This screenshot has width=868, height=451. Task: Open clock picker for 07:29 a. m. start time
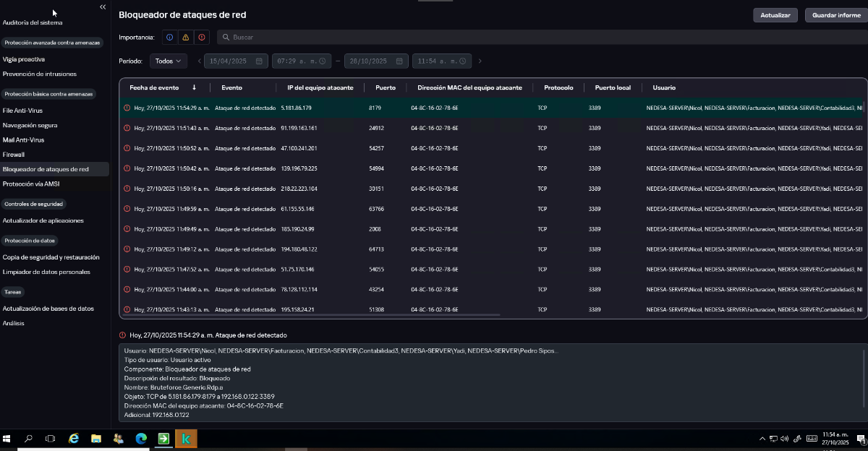coord(323,61)
